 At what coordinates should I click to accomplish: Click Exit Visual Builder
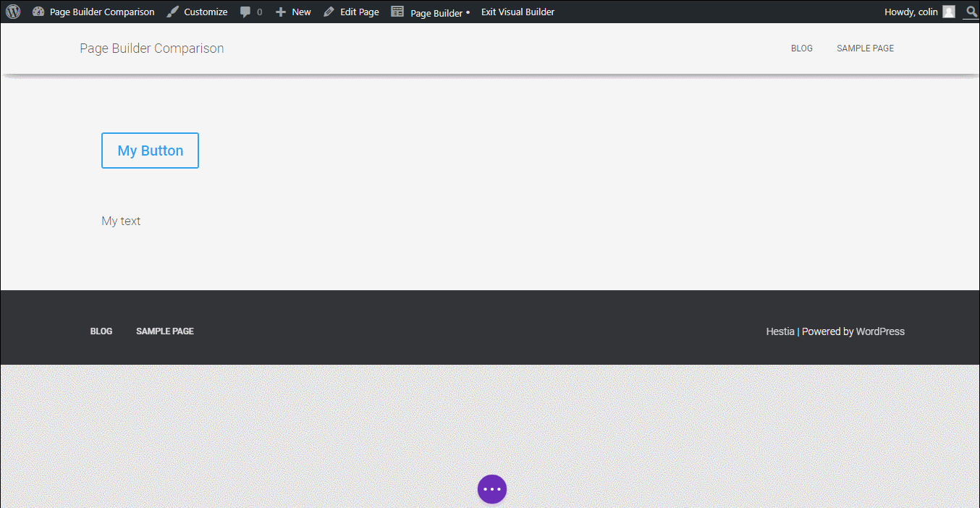coord(518,11)
